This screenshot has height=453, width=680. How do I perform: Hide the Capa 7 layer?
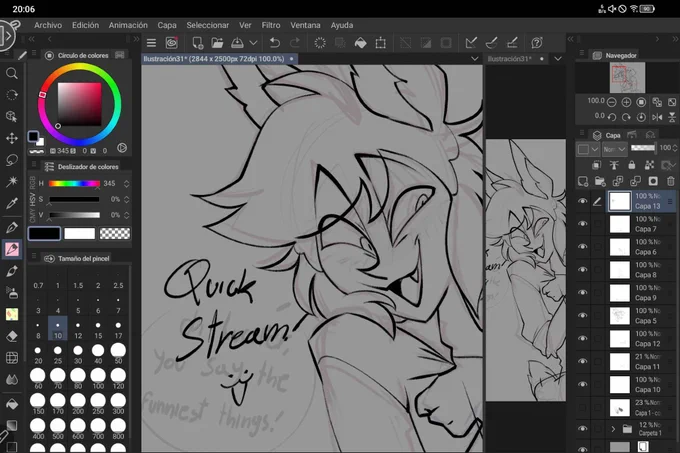(x=583, y=224)
